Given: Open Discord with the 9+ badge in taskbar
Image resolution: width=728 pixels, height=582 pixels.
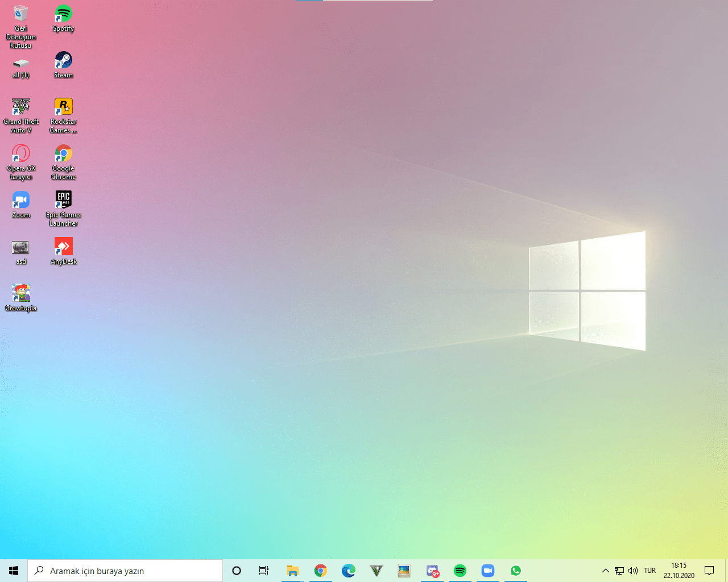Looking at the screenshot, I should coord(432,571).
